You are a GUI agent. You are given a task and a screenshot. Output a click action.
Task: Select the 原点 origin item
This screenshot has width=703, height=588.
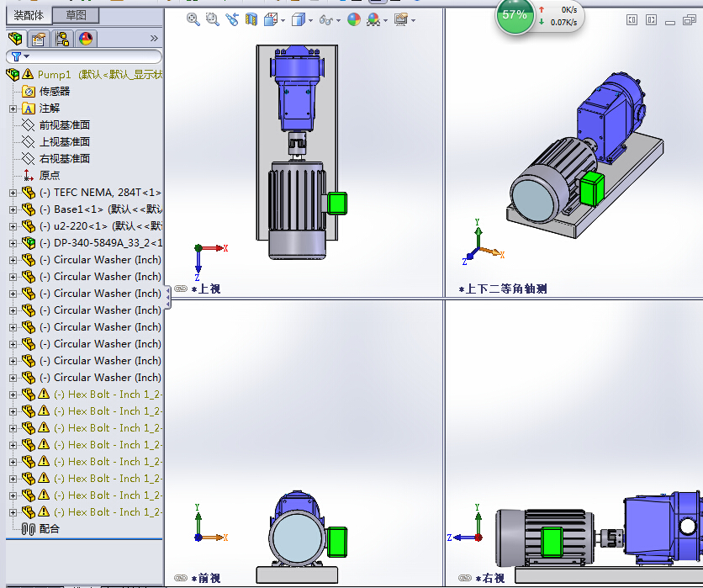coord(50,176)
